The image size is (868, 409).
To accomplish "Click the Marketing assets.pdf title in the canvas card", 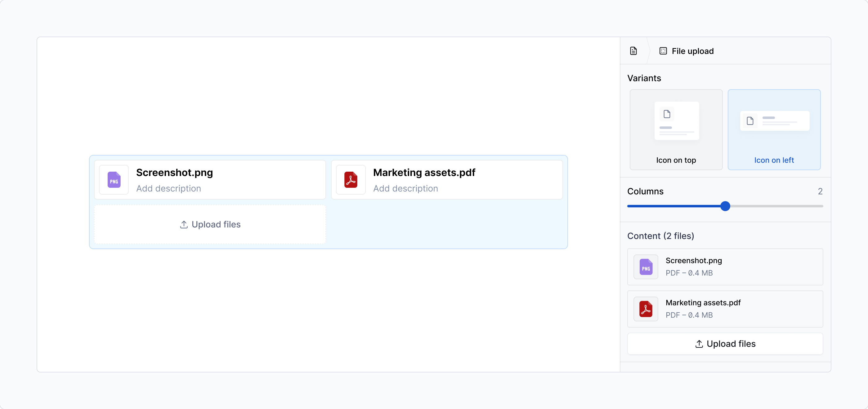I will point(424,172).
